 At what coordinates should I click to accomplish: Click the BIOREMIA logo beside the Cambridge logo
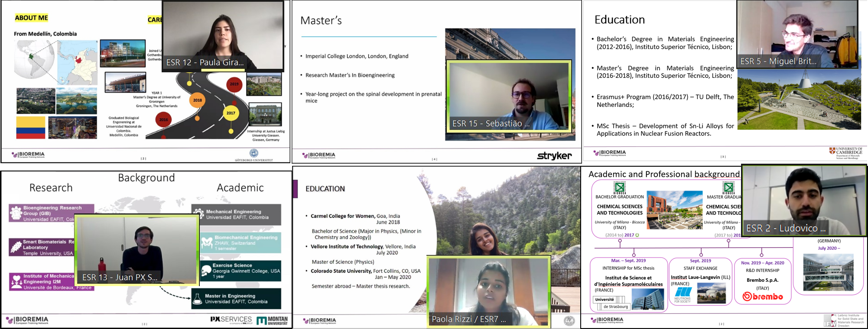[610, 152]
